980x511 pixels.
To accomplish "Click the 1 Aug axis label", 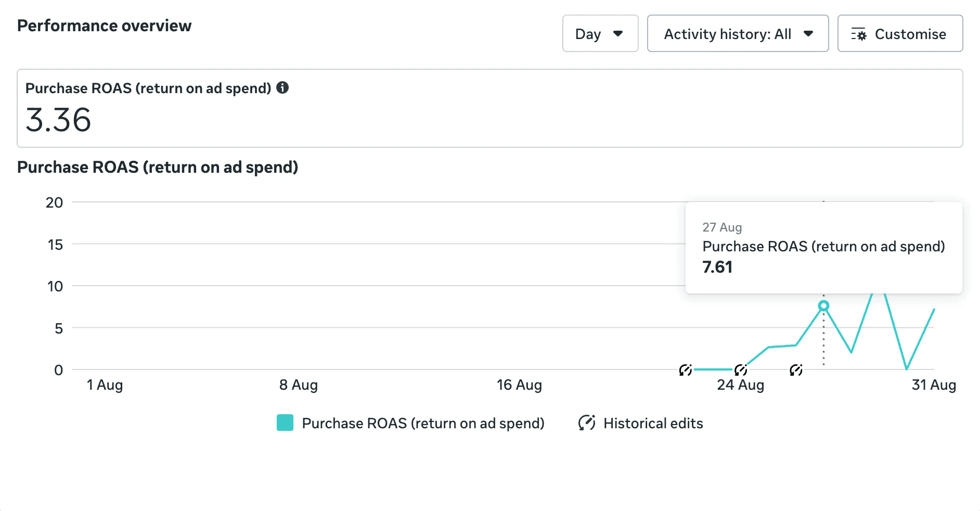I will pyautogui.click(x=105, y=385).
